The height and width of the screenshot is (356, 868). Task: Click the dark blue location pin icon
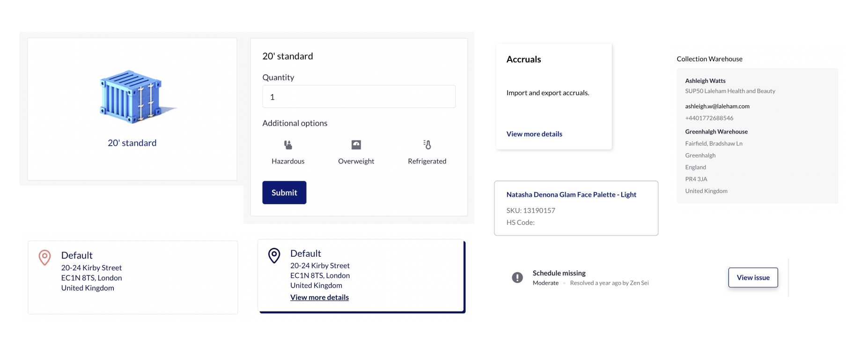(274, 255)
